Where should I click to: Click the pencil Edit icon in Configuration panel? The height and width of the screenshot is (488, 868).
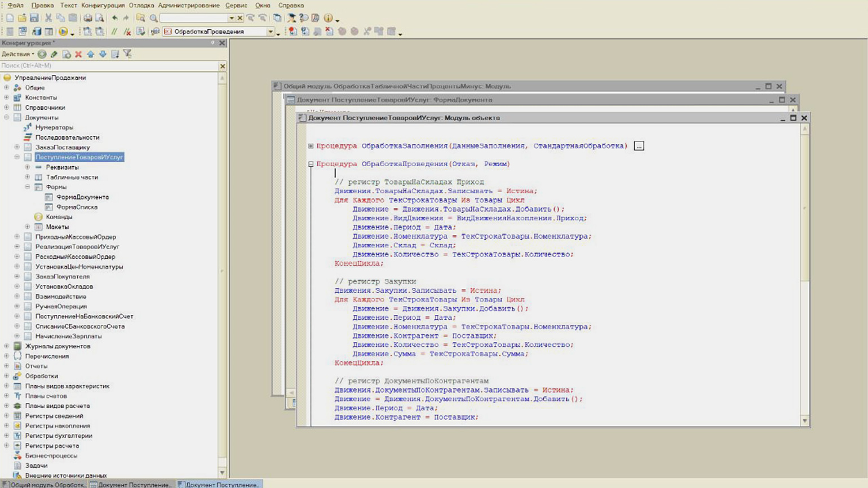tap(54, 54)
